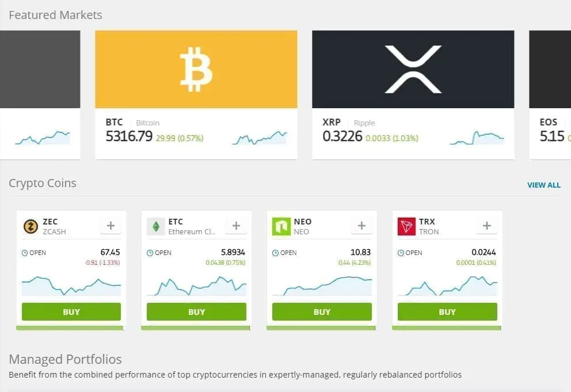Click BUY on the ETC card
The image size is (571, 392).
196,311
